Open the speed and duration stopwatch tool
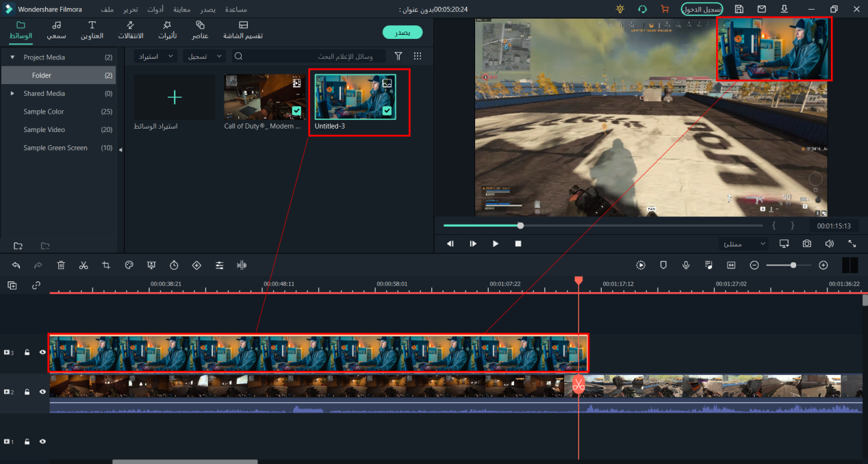 pyautogui.click(x=174, y=265)
